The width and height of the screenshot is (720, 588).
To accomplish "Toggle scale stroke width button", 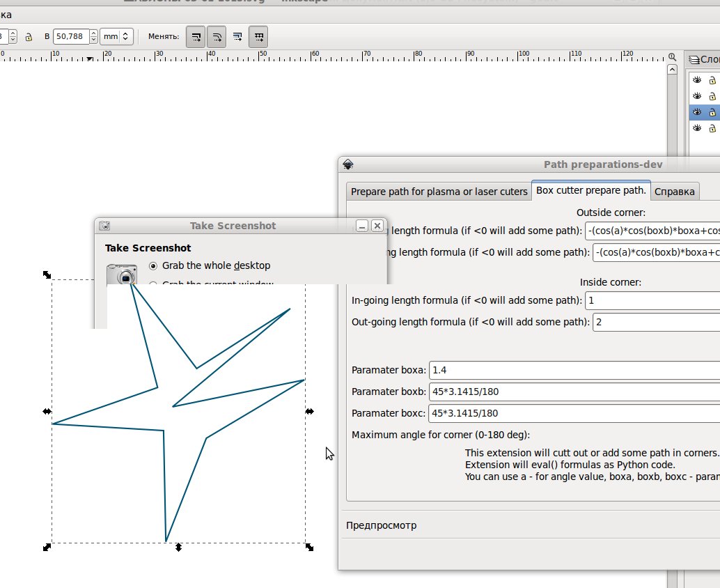I will tap(196, 37).
